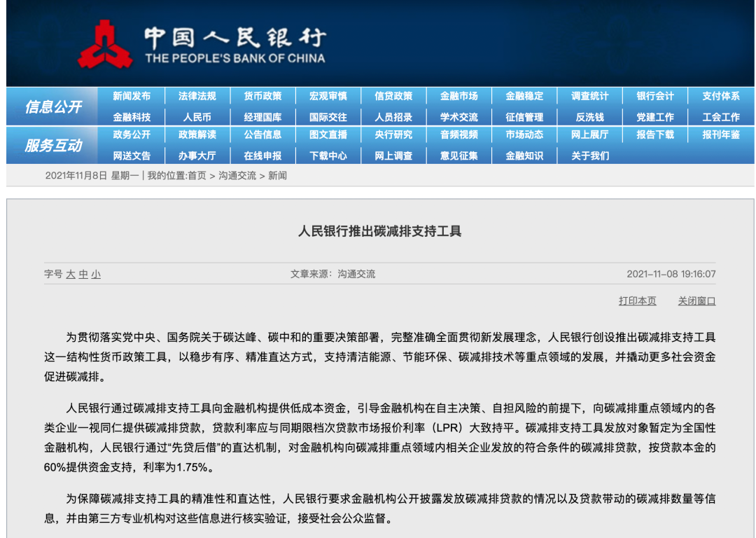Set font size to 中
The width and height of the screenshot is (756, 538).
[83, 274]
